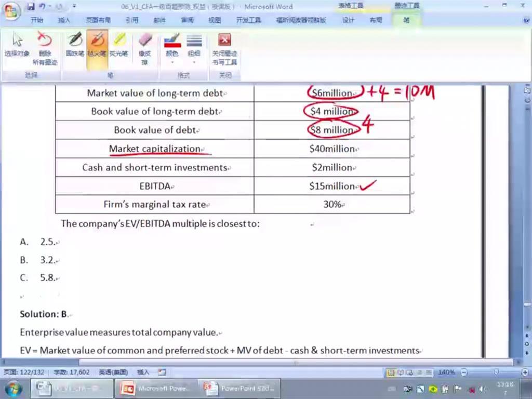This screenshot has height=399, width=532.
Task: Click the round Office button
Action: pyautogui.click(x=11, y=11)
